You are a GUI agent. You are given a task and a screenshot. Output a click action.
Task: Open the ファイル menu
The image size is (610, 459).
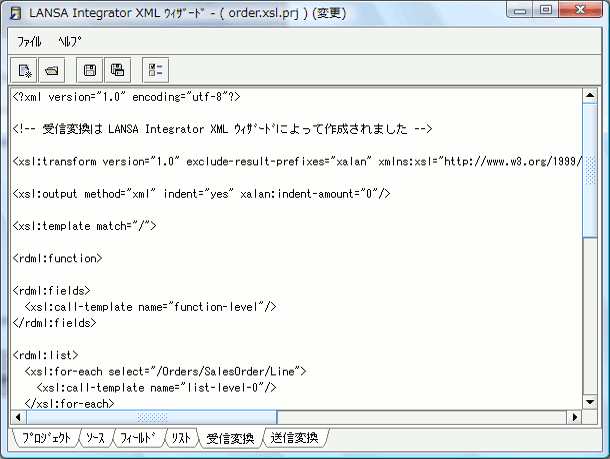click(29, 41)
